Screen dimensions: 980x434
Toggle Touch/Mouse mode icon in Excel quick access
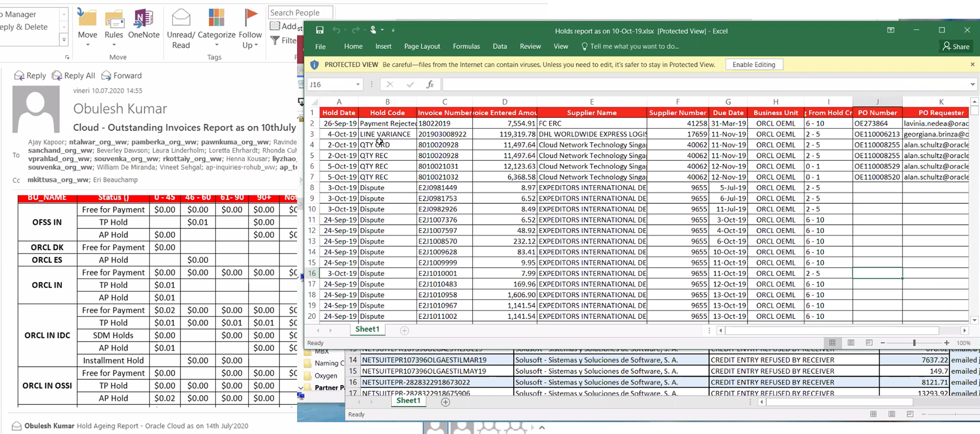coord(374,31)
